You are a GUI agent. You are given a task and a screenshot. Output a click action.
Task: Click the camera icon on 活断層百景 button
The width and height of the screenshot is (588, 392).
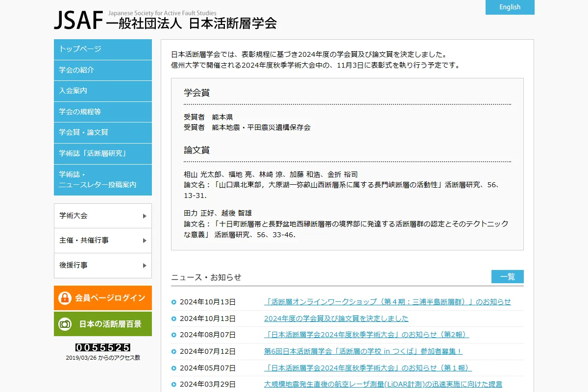(x=65, y=324)
